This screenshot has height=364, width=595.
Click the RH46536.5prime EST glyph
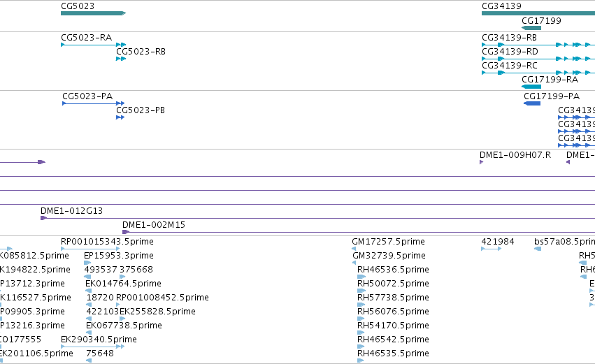pyautogui.click(x=361, y=277)
